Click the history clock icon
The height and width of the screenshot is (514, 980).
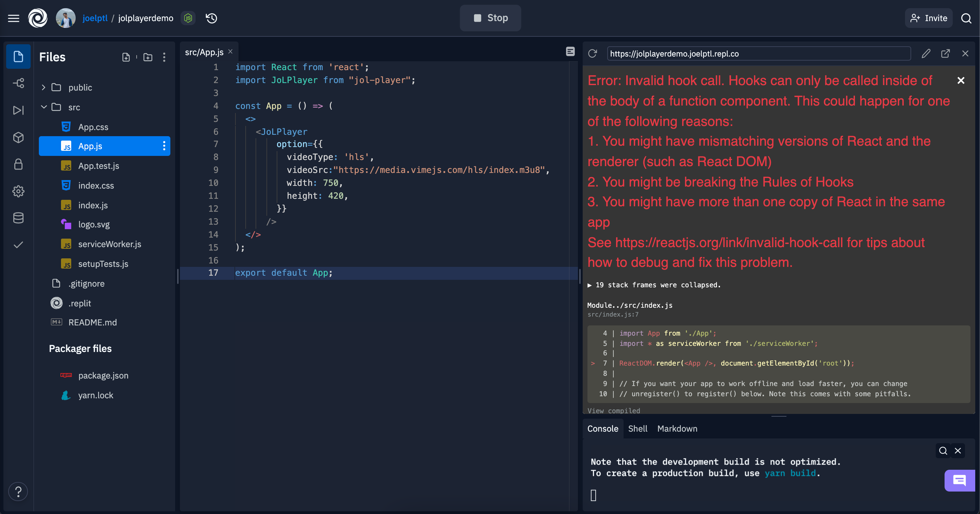212,18
